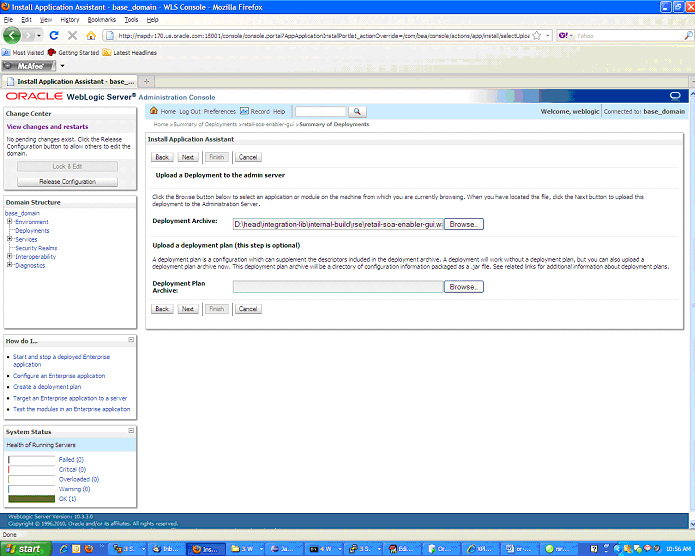Viewport: 695px width, 556px height.
Task: Click the Yahoo search magnifier icon
Action: pyautogui.click(x=688, y=35)
